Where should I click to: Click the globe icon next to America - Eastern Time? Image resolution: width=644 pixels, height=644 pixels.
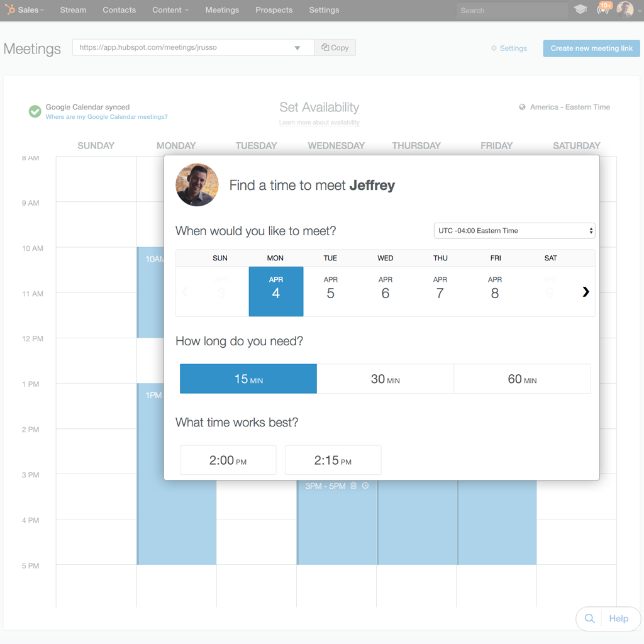(522, 107)
